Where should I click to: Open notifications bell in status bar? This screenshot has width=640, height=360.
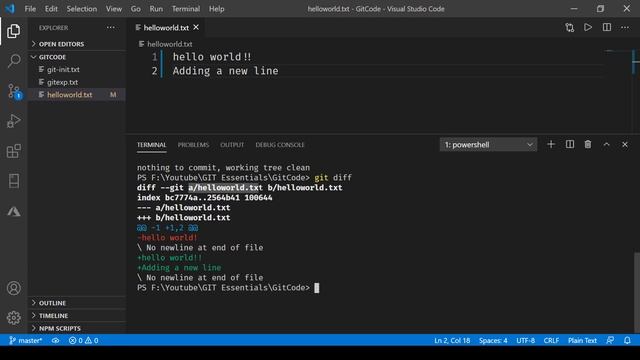pos(627,340)
